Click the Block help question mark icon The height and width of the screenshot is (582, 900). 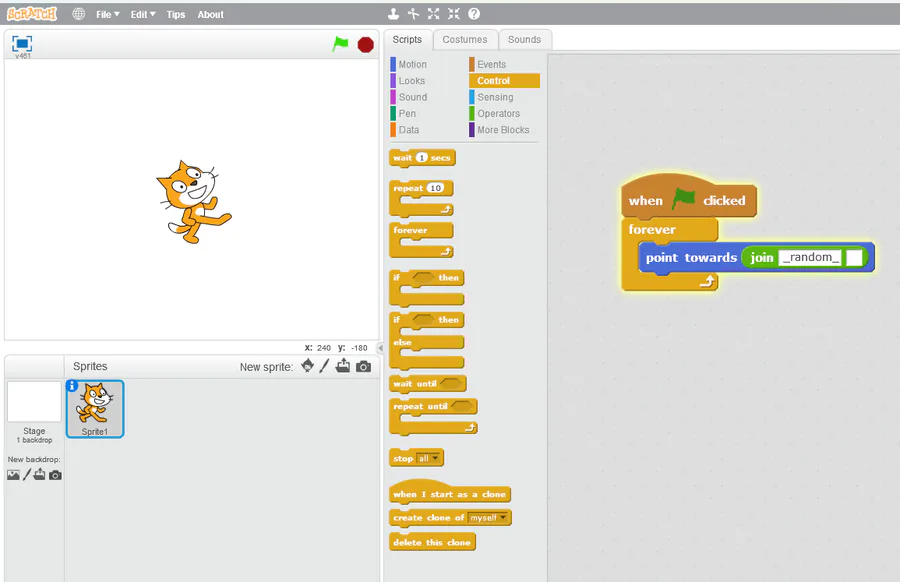pyautogui.click(x=474, y=14)
